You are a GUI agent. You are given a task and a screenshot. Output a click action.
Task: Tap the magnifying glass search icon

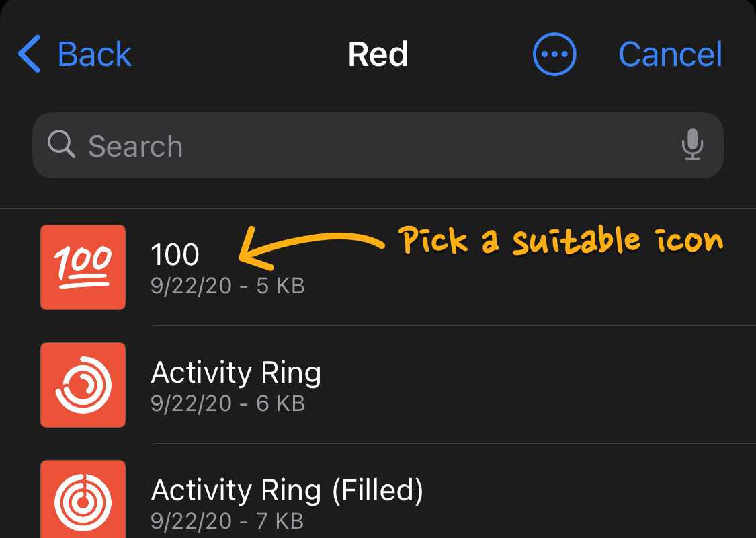pos(61,144)
